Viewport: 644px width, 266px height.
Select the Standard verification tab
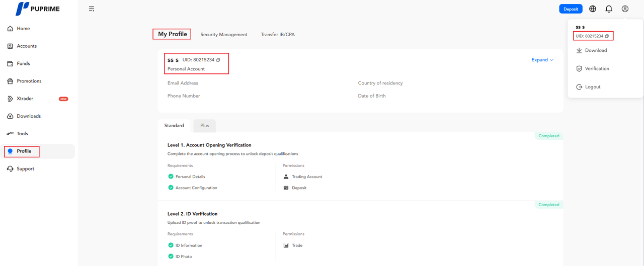174,126
